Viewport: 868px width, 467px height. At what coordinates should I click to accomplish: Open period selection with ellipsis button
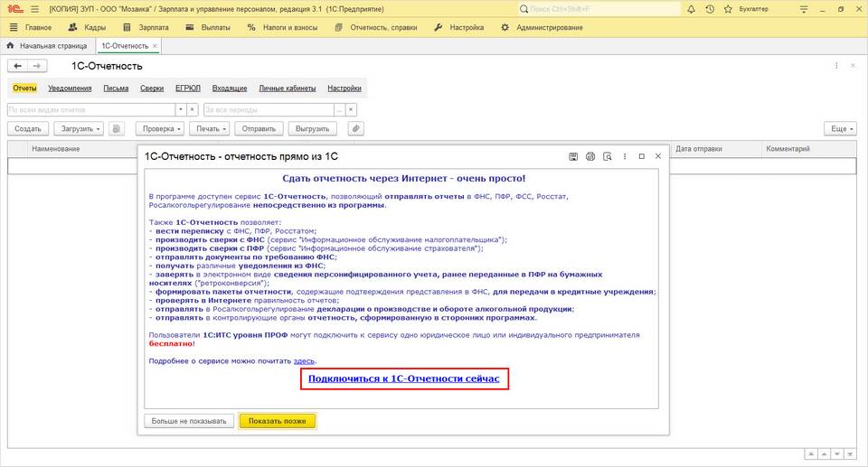340,109
